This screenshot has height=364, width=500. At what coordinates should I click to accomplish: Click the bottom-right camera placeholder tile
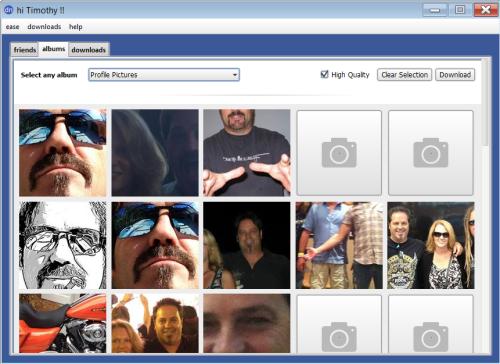(x=431, y=324)
